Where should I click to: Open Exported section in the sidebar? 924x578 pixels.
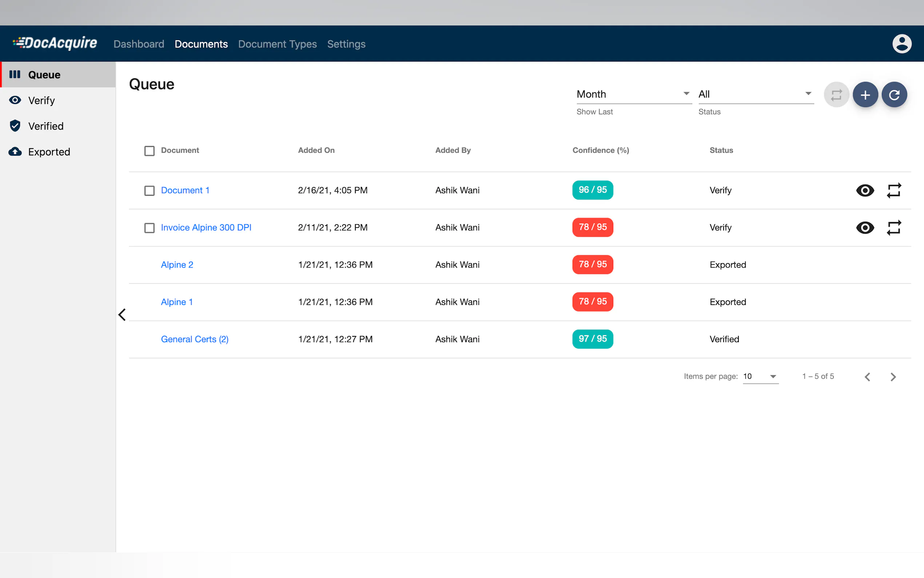[49, 152]
